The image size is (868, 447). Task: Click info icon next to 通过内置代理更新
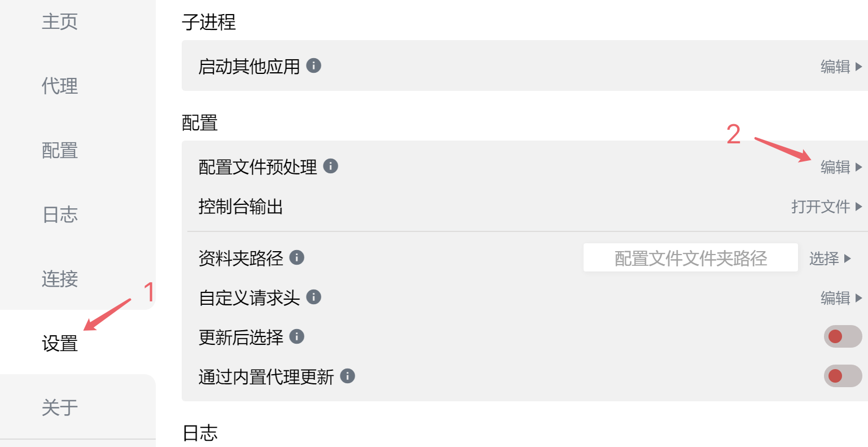click(x=348, y=376)
